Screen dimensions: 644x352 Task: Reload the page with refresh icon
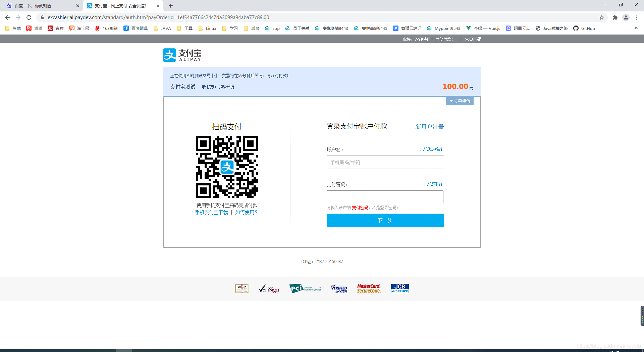[x=29, y=17]
